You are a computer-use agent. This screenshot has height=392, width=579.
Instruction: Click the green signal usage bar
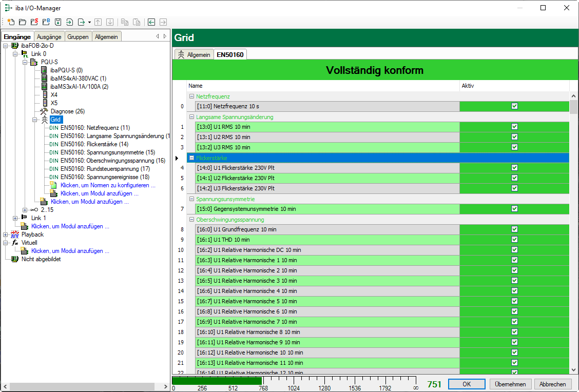[217, 381]
